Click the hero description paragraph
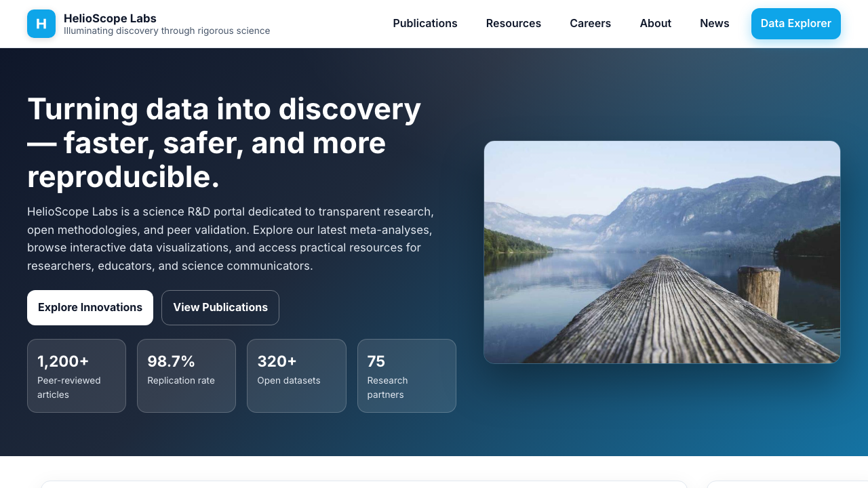Viewport: 868px width, 488px height. [x=230, y=239]
